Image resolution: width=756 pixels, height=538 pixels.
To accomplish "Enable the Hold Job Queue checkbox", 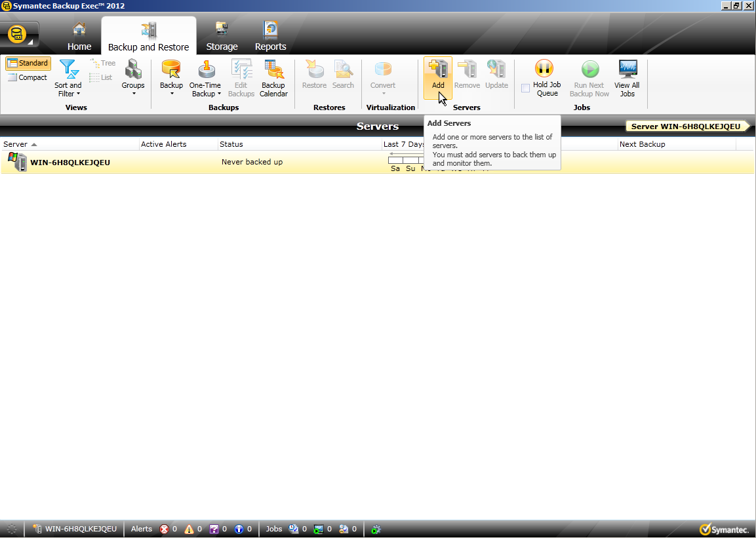I will tap(525, 88).
